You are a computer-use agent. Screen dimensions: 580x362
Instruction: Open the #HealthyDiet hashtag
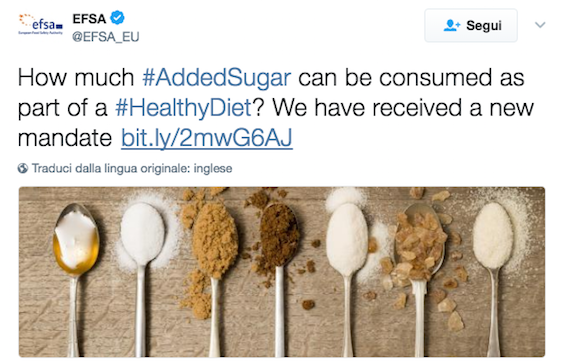pyautogui.click(x=183, y=108)
